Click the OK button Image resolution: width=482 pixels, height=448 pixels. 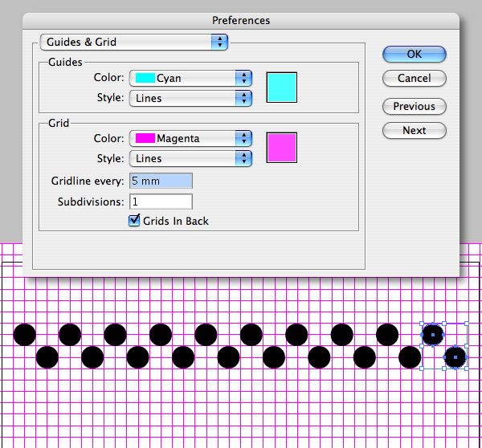(x=414, y=54)
